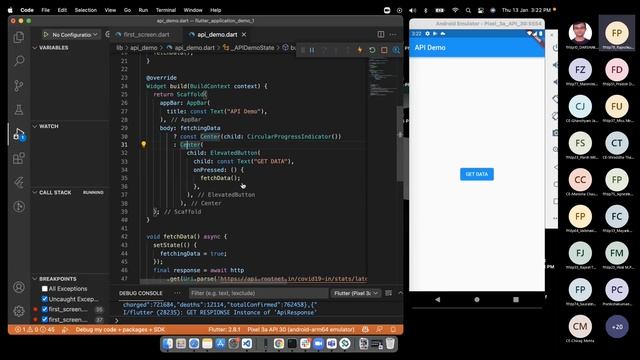The height and width of the screenshot is (360, 640).
Task: Open the Manage gear in activity bar
Action: coord(19,311)
